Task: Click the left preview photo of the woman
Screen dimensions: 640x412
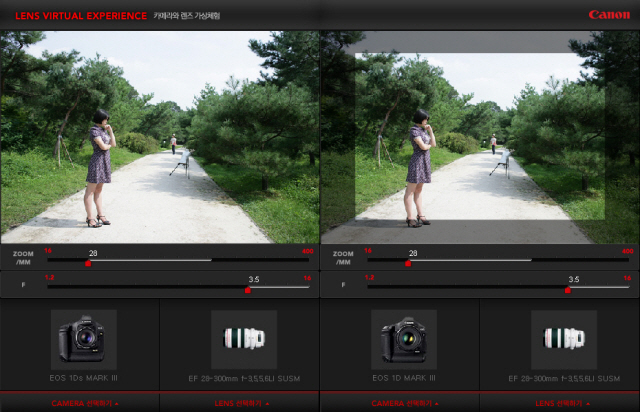Action: coord(160,136)
